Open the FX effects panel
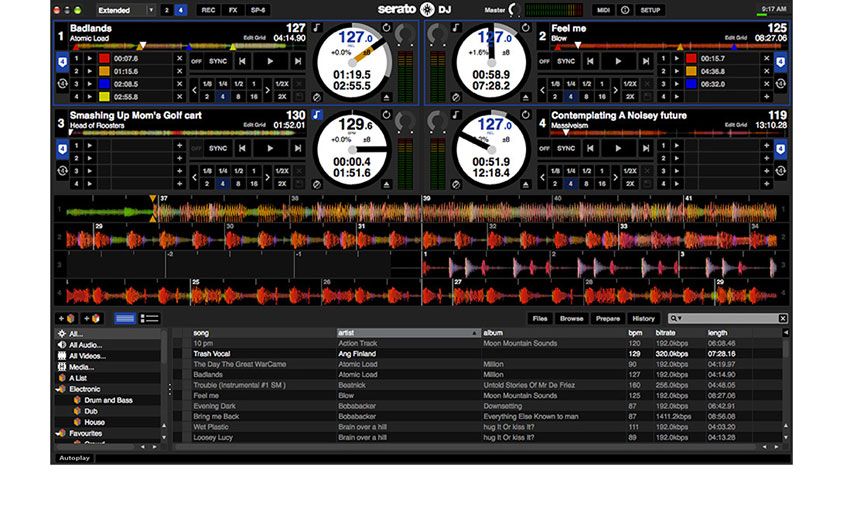850x505 pixels. (x=233, y=10)
